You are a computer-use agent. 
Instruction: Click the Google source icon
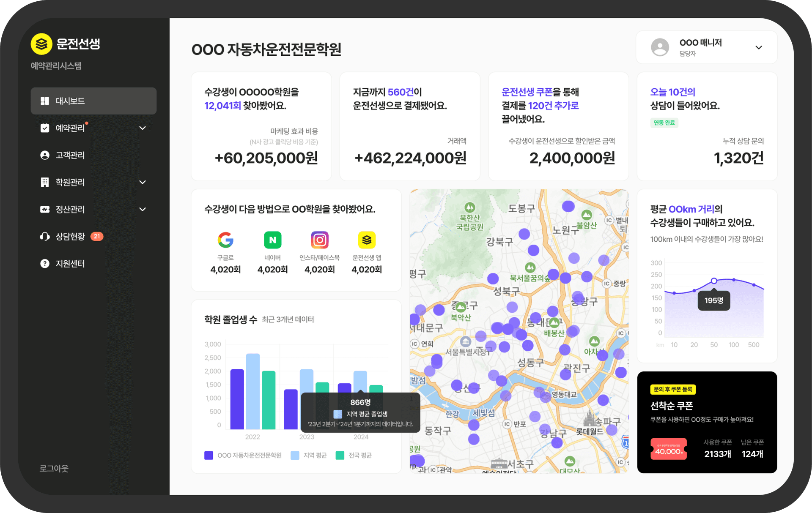click(225, 240)
